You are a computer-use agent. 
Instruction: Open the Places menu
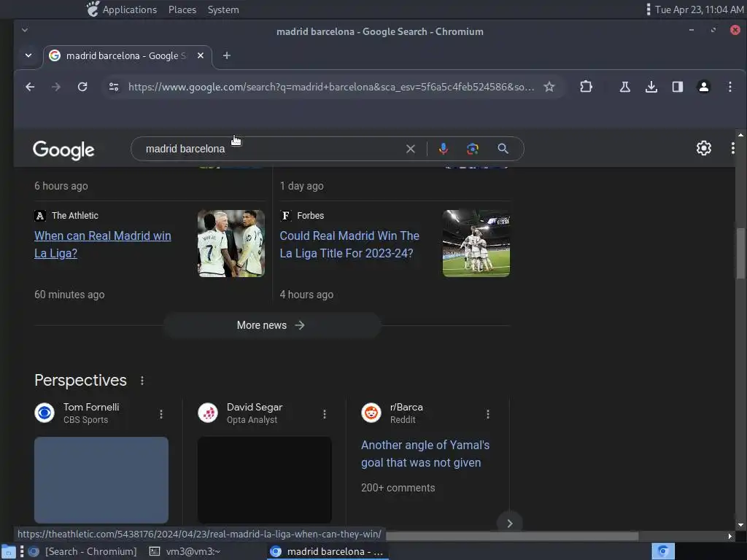[182, 9]
